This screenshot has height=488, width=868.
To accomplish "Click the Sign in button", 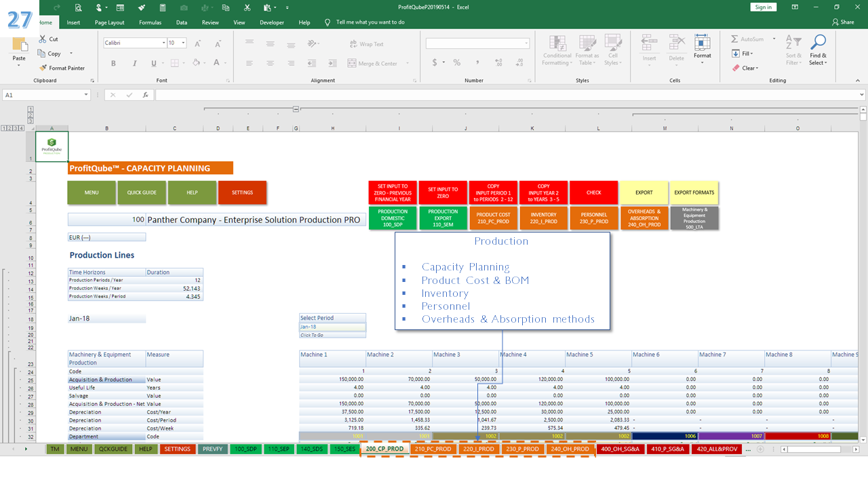I will click(764, 7).
